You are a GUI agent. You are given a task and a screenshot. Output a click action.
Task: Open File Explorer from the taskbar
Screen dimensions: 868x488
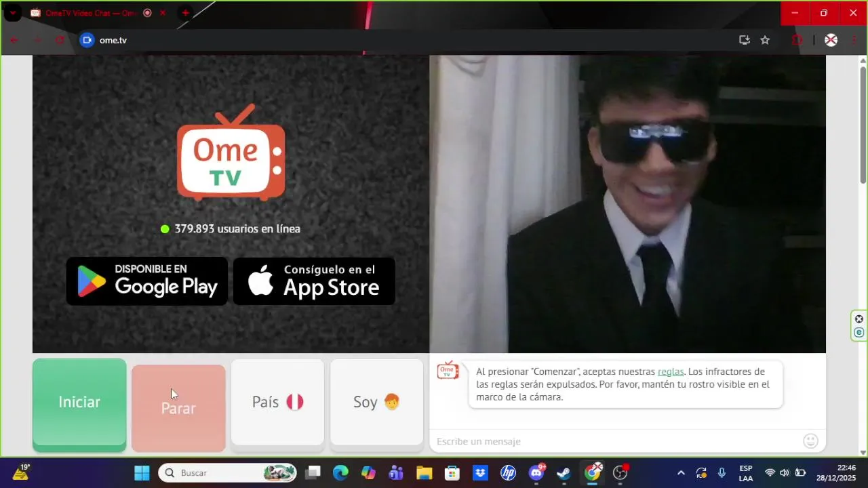coord(424,473)
